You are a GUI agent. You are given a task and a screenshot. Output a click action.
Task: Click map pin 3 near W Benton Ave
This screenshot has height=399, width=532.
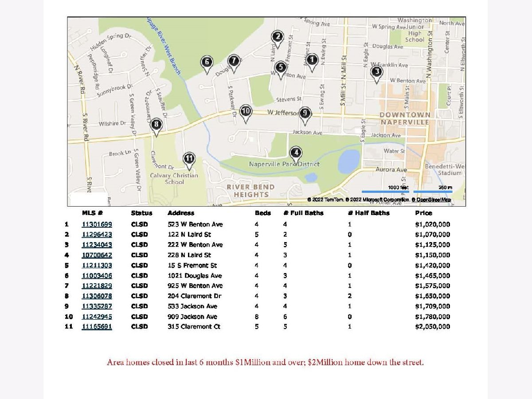click(x=376, y=72)
